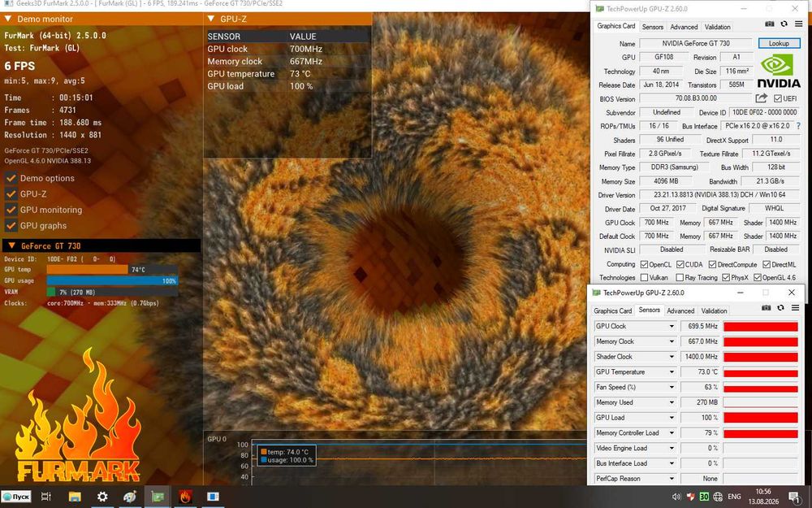812x508 pixels.
Task: Open the Пуск Start button
Action: tap(16, 497)
